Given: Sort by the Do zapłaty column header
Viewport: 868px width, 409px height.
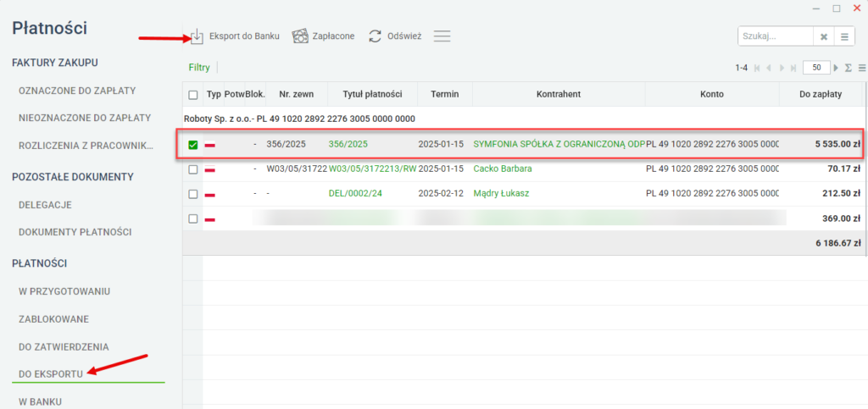Looking at the screenshot, I should click(x=821, y=95).
